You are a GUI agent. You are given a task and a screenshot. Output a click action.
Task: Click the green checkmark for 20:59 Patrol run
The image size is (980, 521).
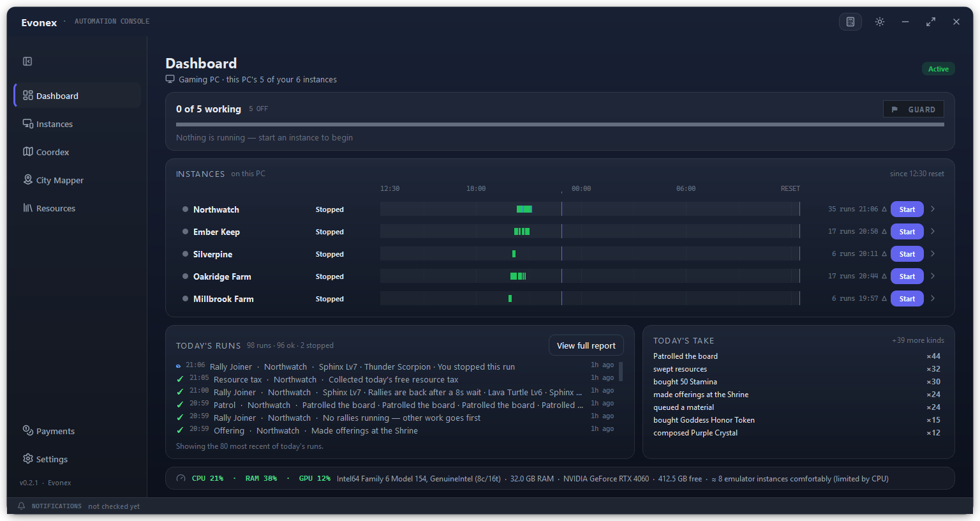(180, 405)
